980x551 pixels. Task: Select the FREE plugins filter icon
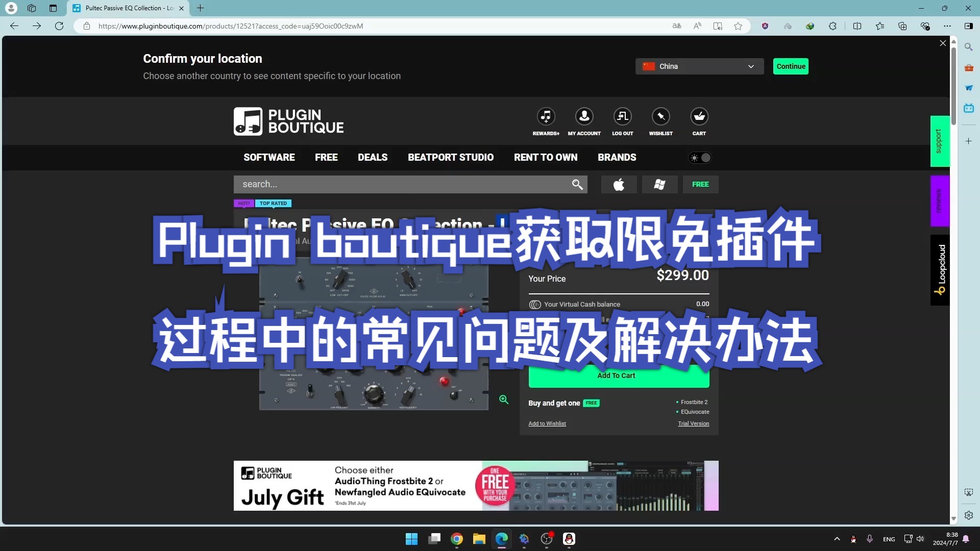coord(700,184)
